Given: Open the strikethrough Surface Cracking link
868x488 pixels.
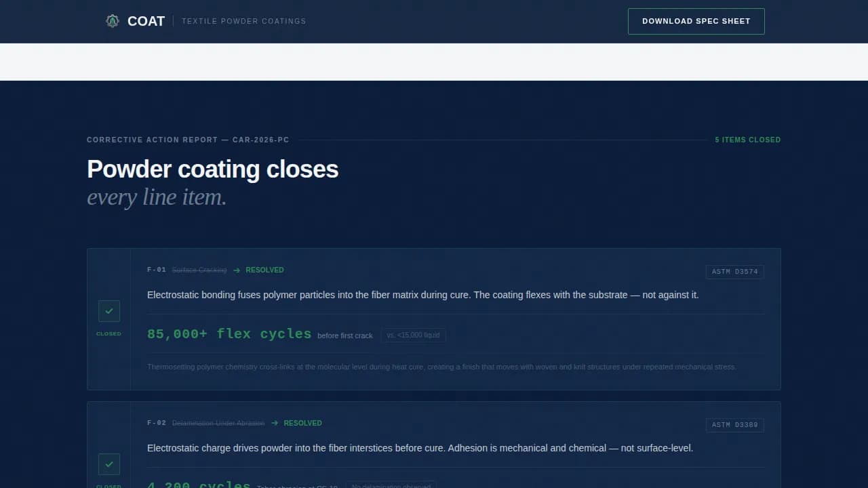Looking at the screenshot, I should point(199,270).
